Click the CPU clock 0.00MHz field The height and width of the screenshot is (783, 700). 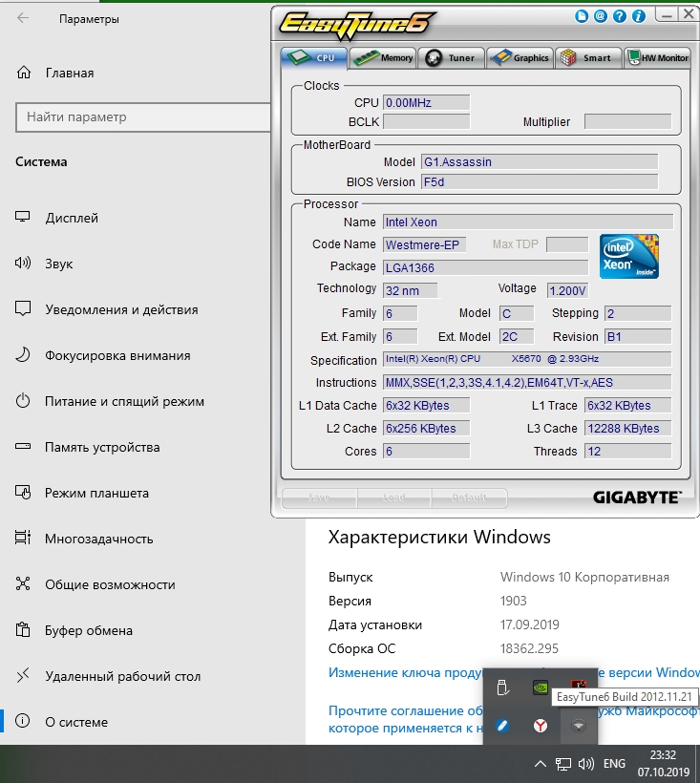point(426,102)
